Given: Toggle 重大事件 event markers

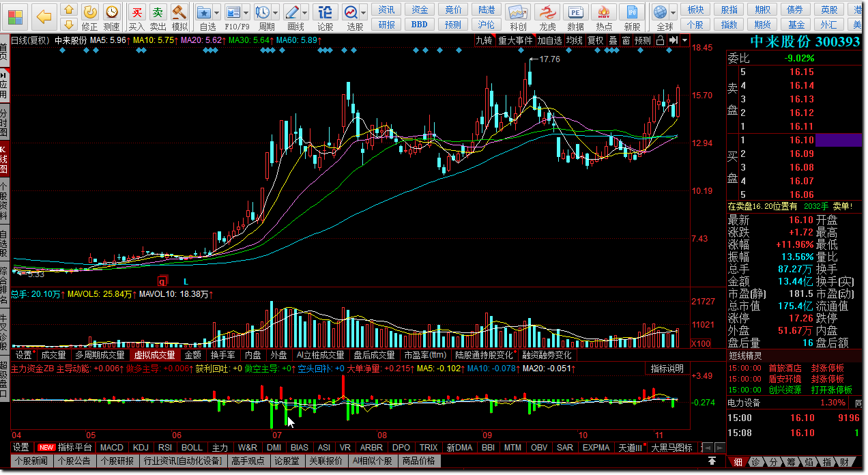Looking at the screenshot, I should [x=515, y=41].
